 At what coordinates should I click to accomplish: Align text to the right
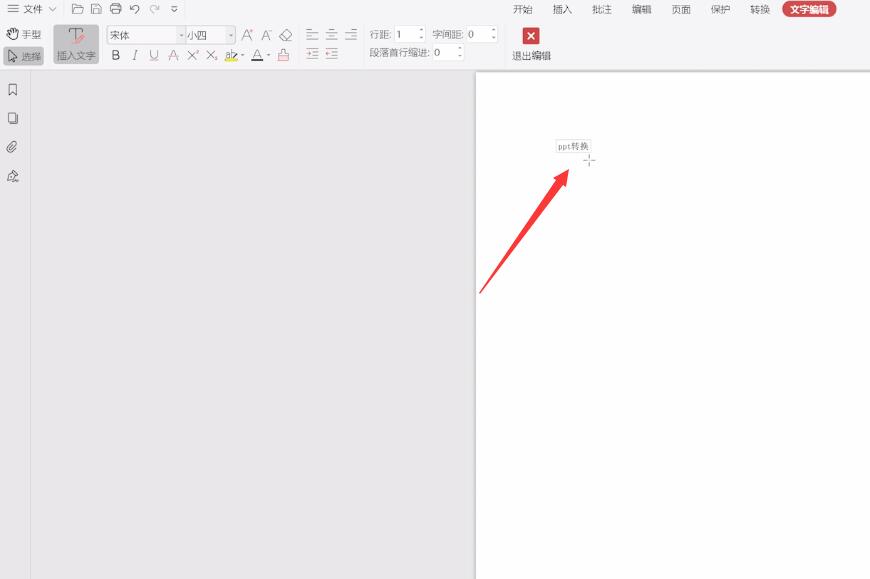351,35
